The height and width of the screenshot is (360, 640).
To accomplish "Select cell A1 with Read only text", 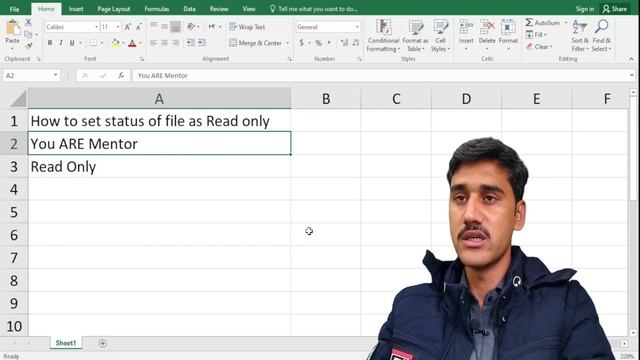I will tap(159, 121).
